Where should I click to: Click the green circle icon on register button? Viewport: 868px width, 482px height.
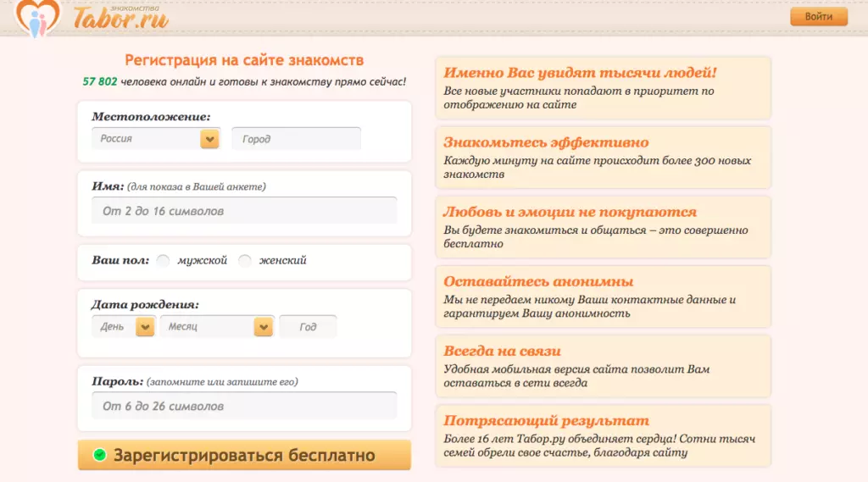coord(100,455)
